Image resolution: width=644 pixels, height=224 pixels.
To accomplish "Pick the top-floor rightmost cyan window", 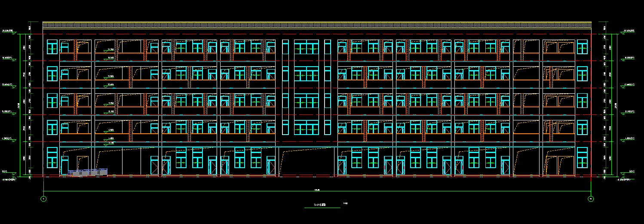I will 582,47.
